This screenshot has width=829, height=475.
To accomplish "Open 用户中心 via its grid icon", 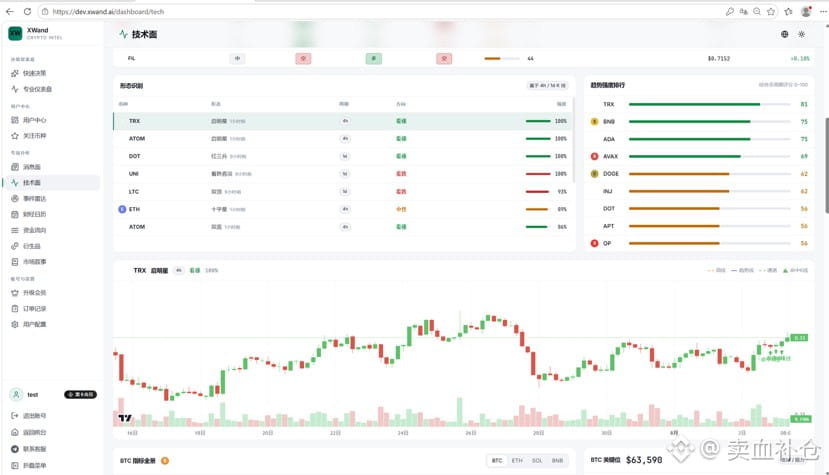I will pyautogui.click(x=15, y=120).
